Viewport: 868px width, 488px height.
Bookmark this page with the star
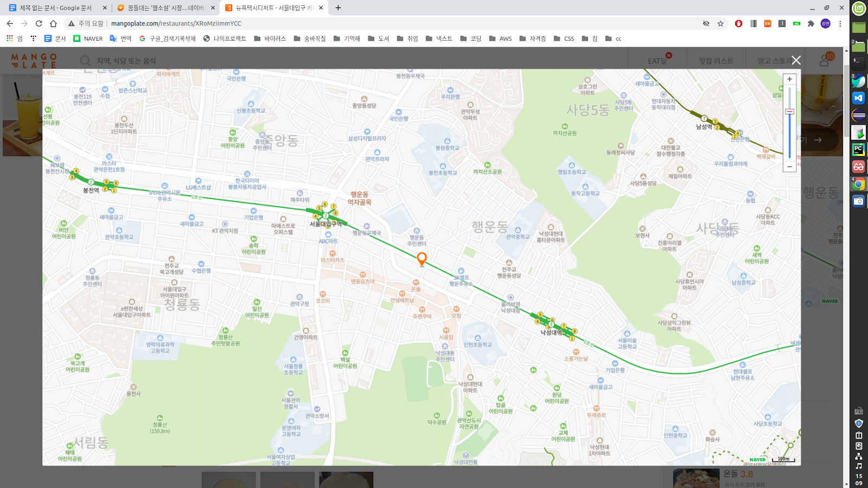pos(720,23)
